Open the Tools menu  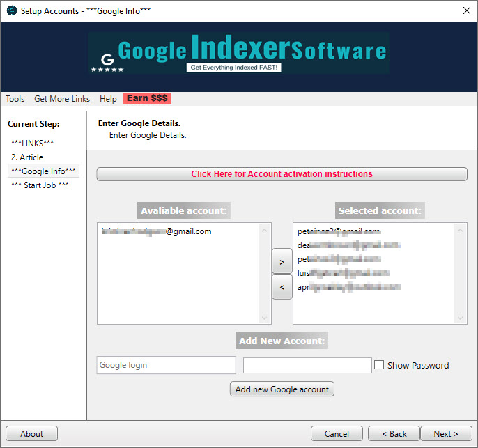click(15, 99)
